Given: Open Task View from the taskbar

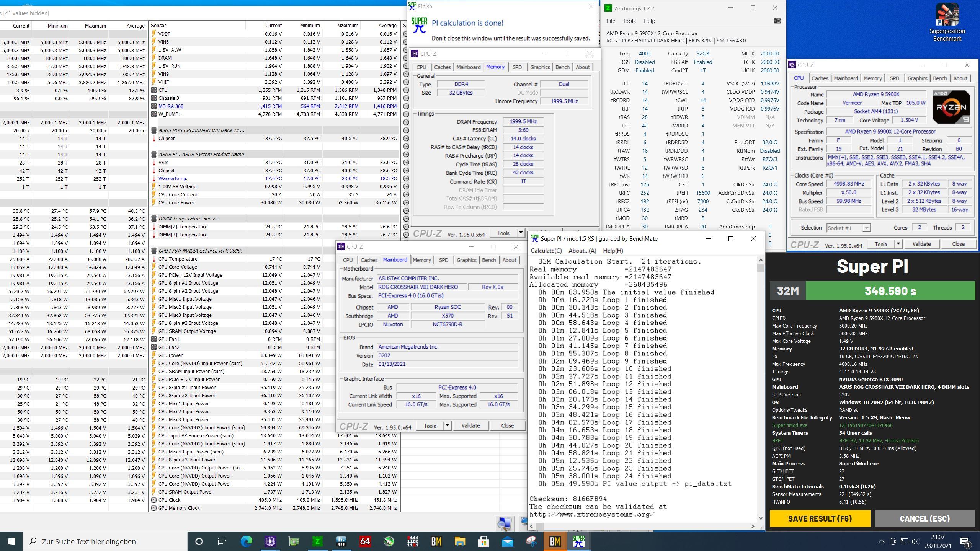Looking at the screenshot, I should [x=222, y=541].
